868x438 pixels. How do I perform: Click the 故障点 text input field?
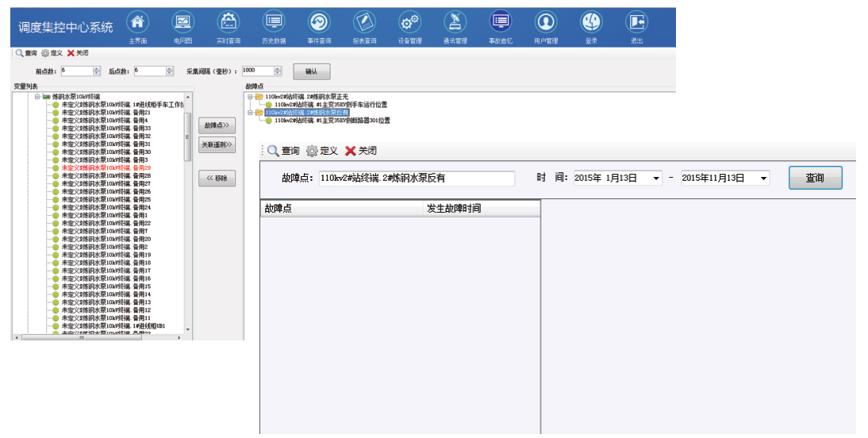coord(416,179)
